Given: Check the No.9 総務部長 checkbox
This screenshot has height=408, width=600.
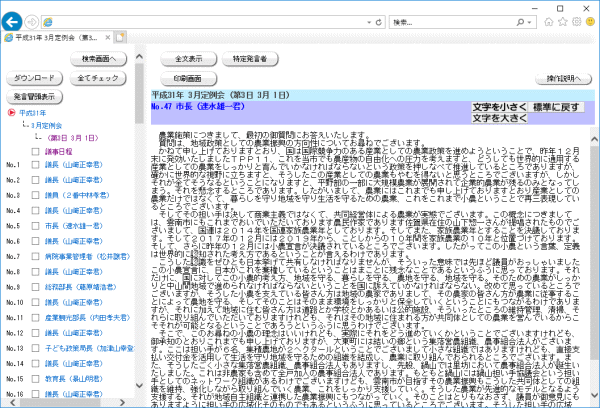Looking at the screenshot, I should click(36, 287).
